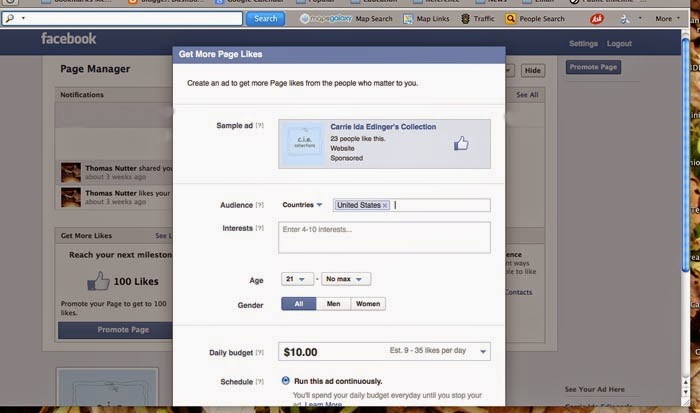
Task: Click in the Interests text field
Action: coord(384,238)
